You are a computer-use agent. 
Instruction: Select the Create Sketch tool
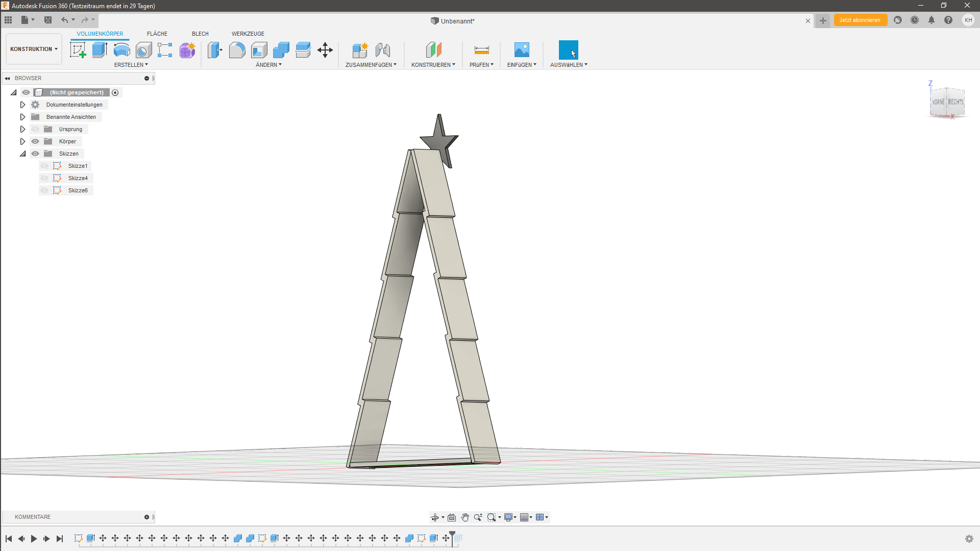[78, 49]
